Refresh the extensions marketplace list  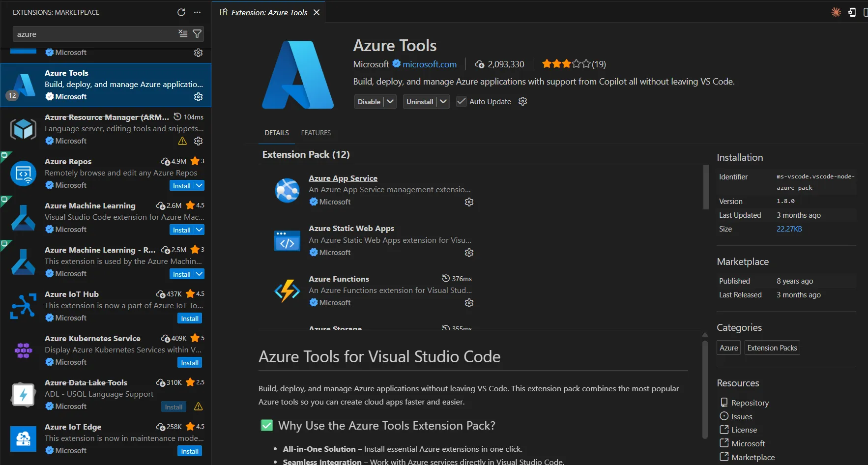click(x=181, y=12)
